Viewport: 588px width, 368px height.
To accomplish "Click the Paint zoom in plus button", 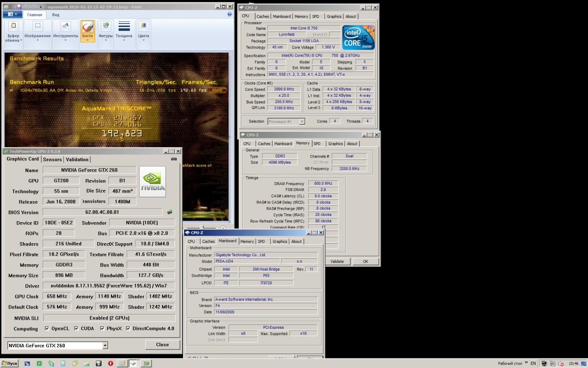I will [x=223, y=228].
